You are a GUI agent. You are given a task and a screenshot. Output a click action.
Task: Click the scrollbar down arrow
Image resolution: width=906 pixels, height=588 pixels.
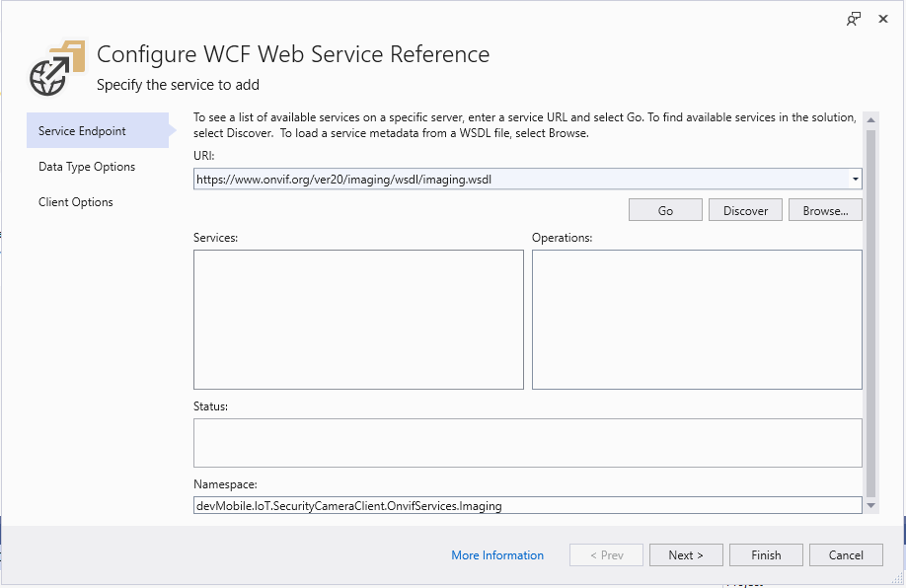tap(870, 505)
